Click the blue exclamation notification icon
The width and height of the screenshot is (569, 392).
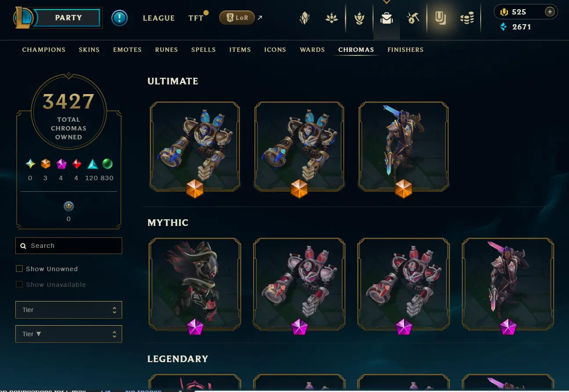coord(120,18)
